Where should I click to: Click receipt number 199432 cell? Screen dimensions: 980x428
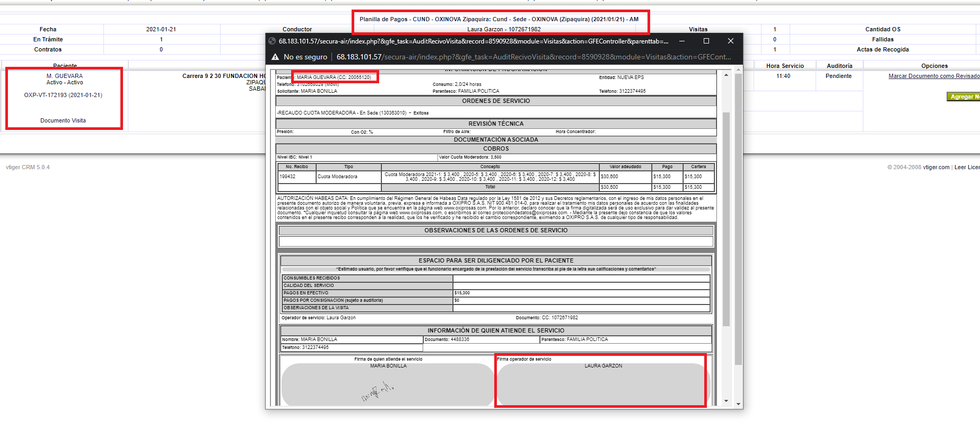(297, 177)
